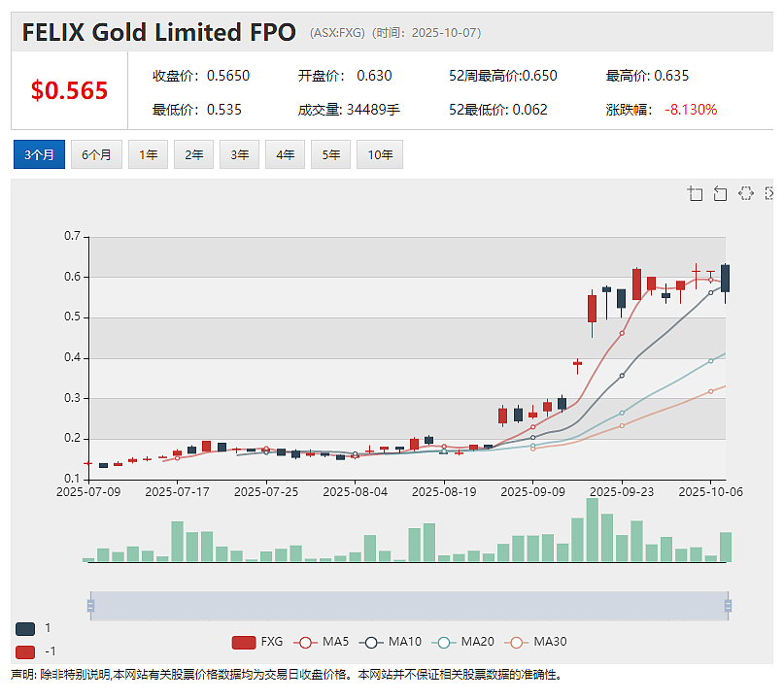Click the 0.7 y-axis label

(x=72, y=236)
